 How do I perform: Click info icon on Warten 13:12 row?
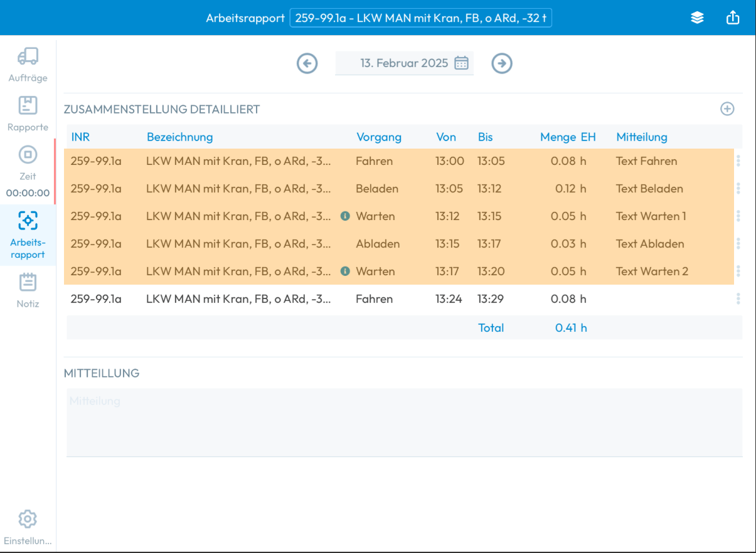(x=344, y=216)
